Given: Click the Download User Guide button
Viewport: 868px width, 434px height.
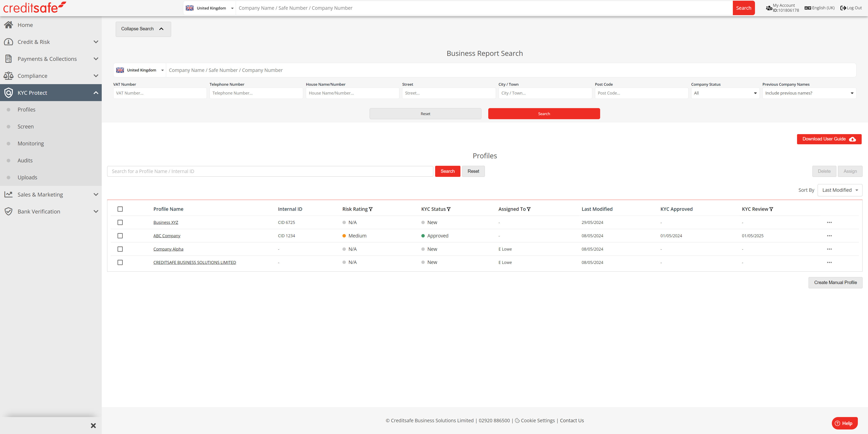Looking at the screenshot, I should (x=829, y=139).
